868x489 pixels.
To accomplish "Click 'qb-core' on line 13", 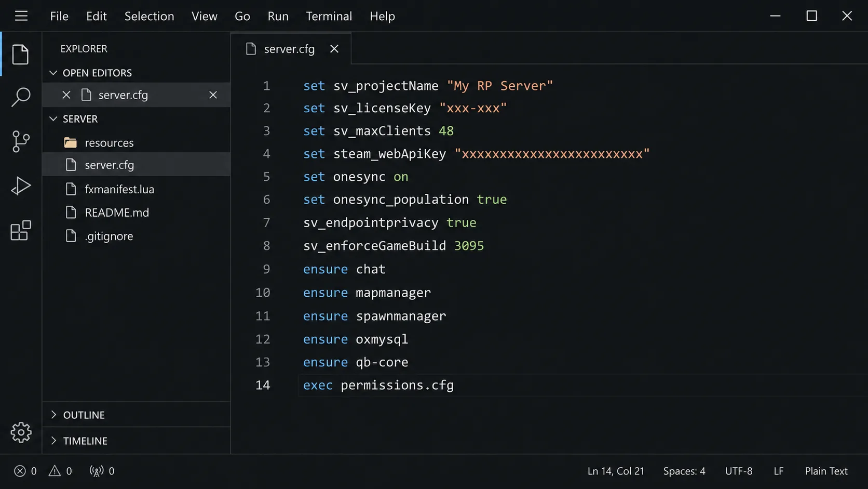I will [382, 362].
